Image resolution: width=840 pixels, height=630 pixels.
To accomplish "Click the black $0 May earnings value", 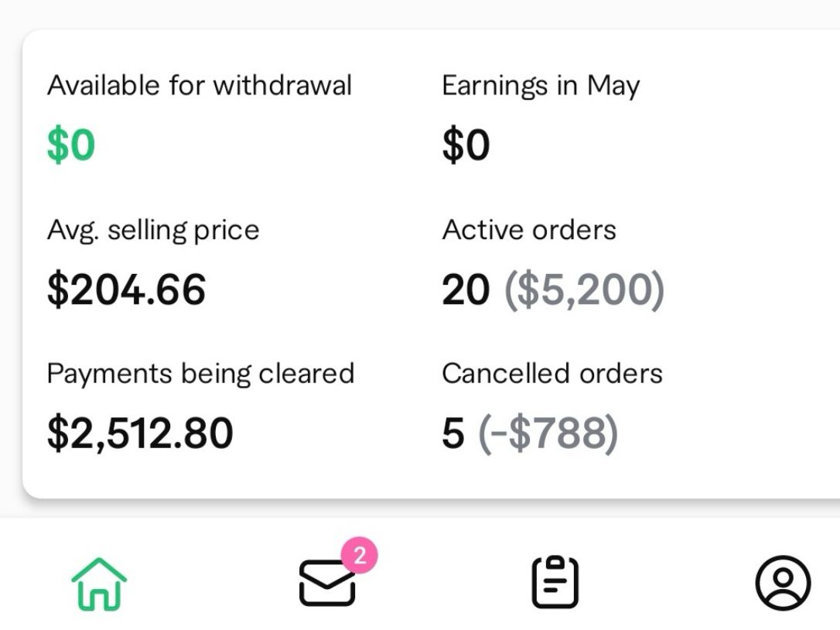I will pyautogui.click(x=466, y=145).
